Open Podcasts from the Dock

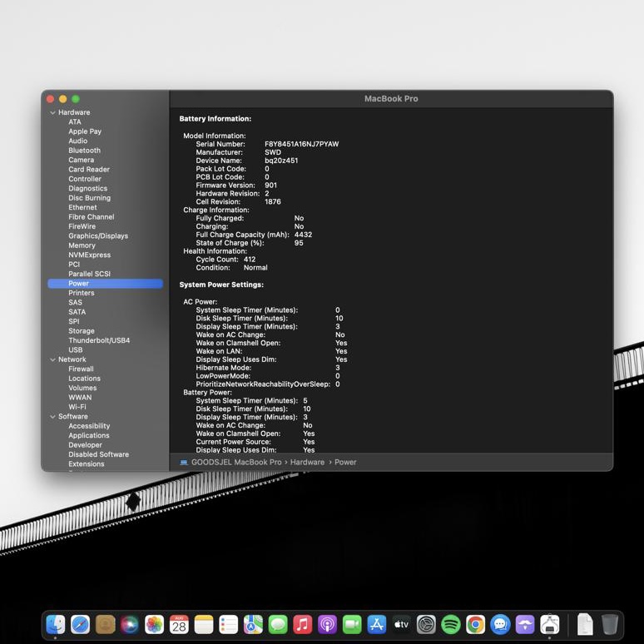pos(327,625)
